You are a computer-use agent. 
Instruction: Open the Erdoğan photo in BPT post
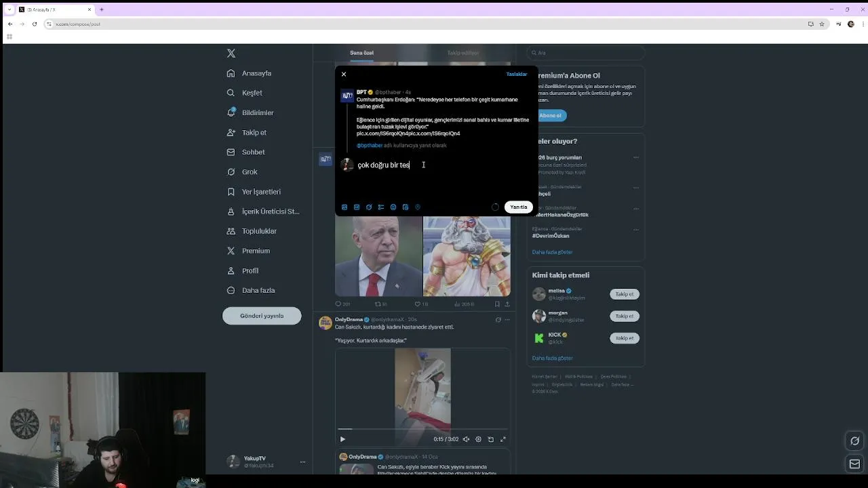[x=378, y=256]
